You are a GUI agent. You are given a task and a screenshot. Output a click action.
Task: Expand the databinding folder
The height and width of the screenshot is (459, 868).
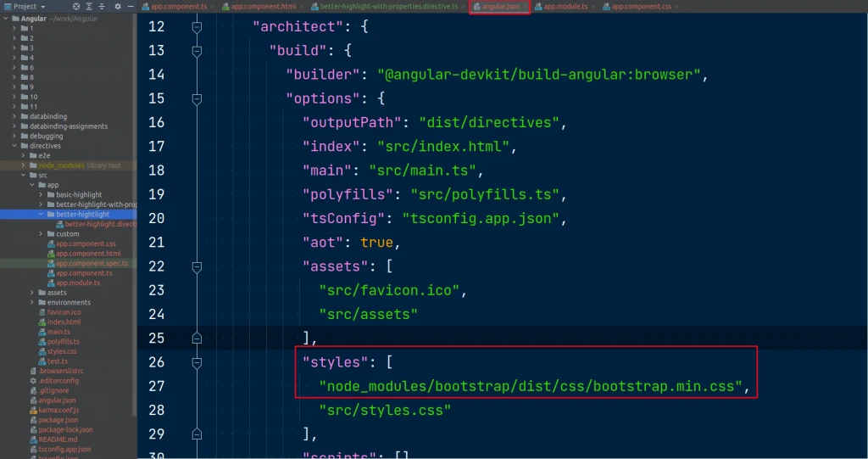14,116
